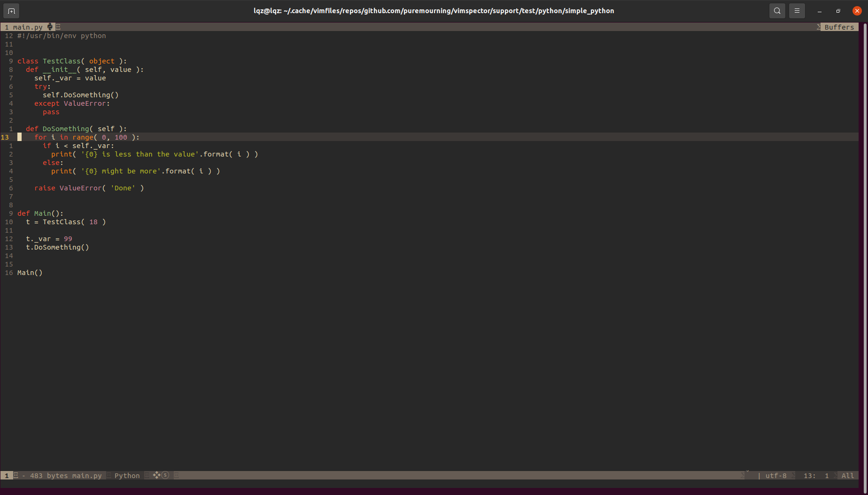Click the 'self._var = value' line

pos(70,78)
